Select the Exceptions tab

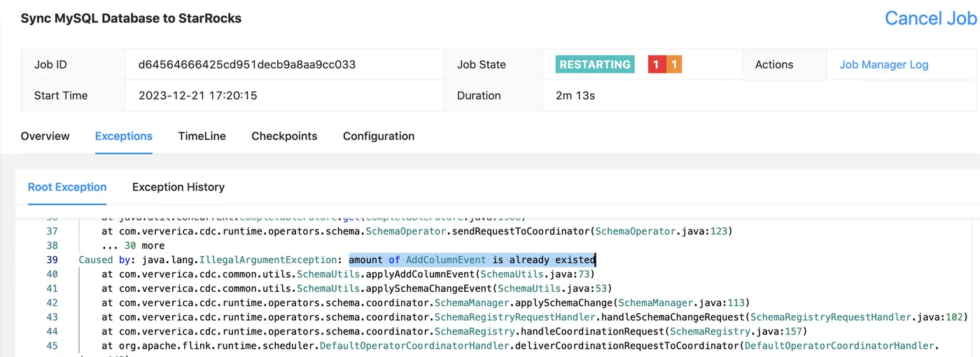coord(124,136)
